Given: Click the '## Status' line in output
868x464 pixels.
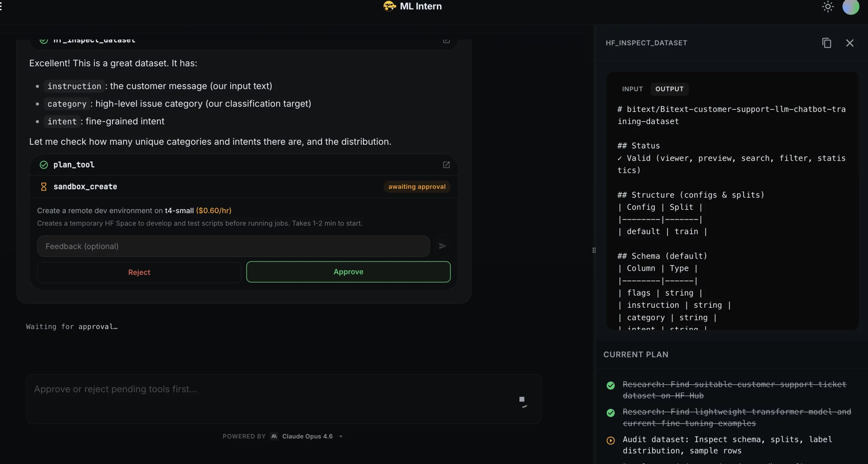Looking at the screenshot, I should tap(638, 146).
